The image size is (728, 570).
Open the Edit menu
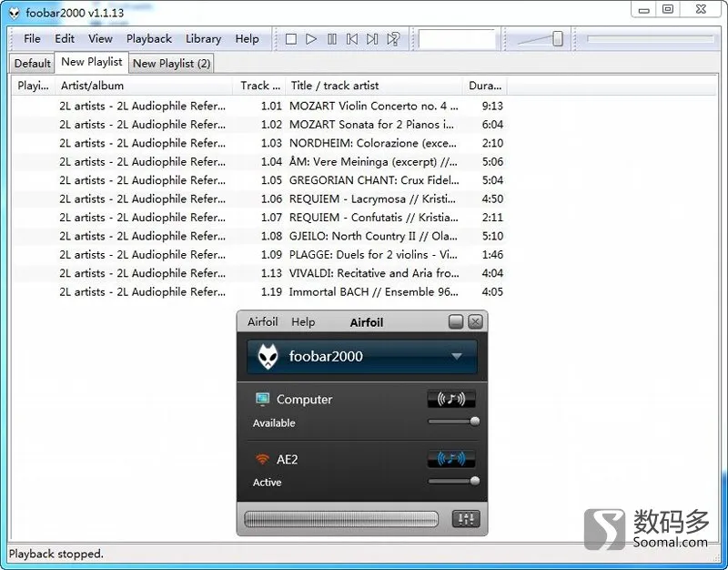(x=65, y=38)
